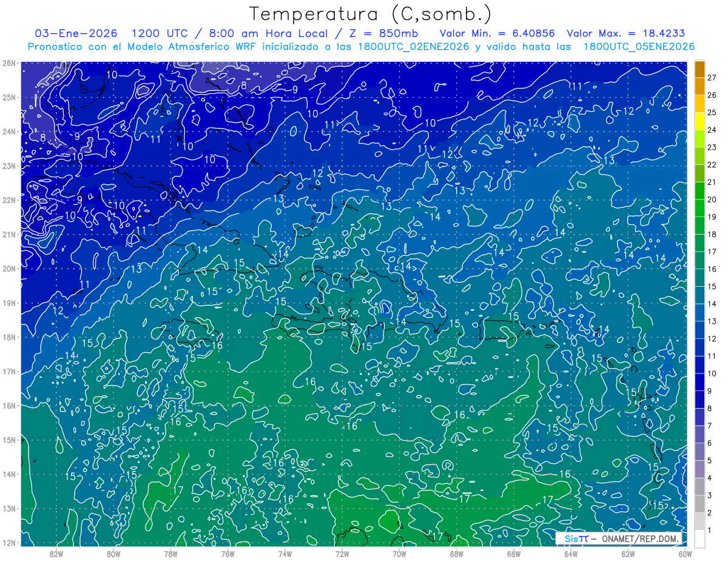This screenshot has height=562, width=728.
Task: Click the white bottom color bar segment
Action: click(x=700, y=538)
